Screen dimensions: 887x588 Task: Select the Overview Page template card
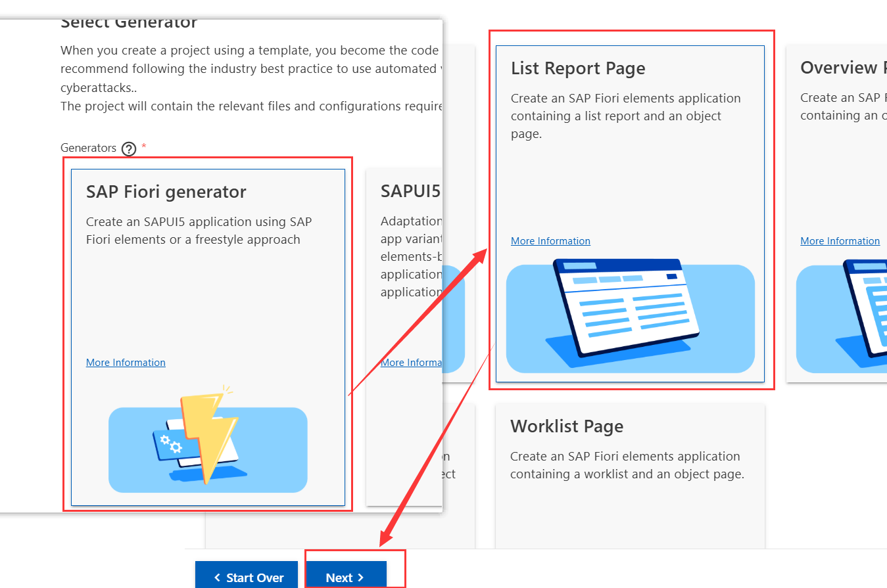click(x=836, y=214)
